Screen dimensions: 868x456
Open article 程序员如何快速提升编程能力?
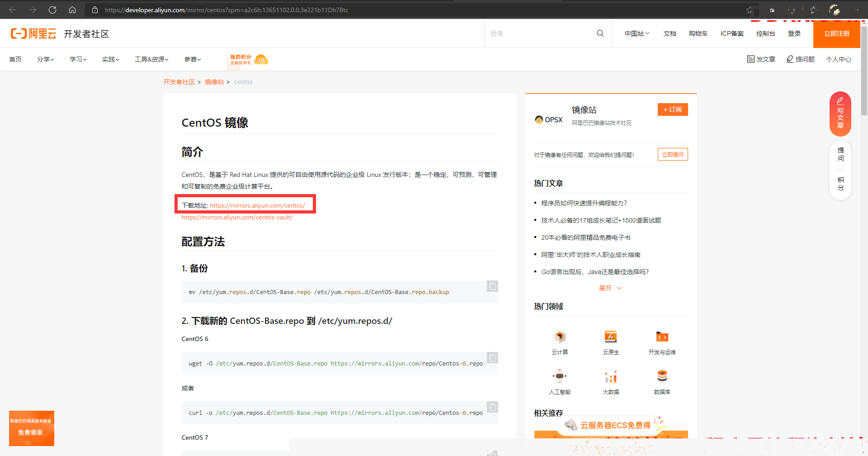584,203
